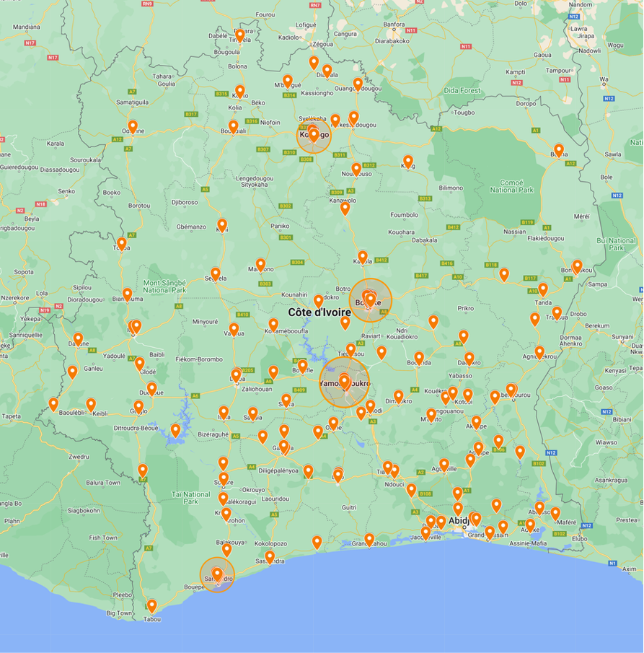Select the Fish Town label
This screenshot has height=653, width=644.
(103, 538)
